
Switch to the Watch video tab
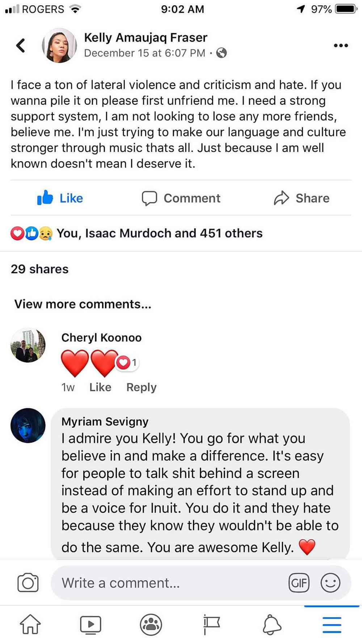90,624
